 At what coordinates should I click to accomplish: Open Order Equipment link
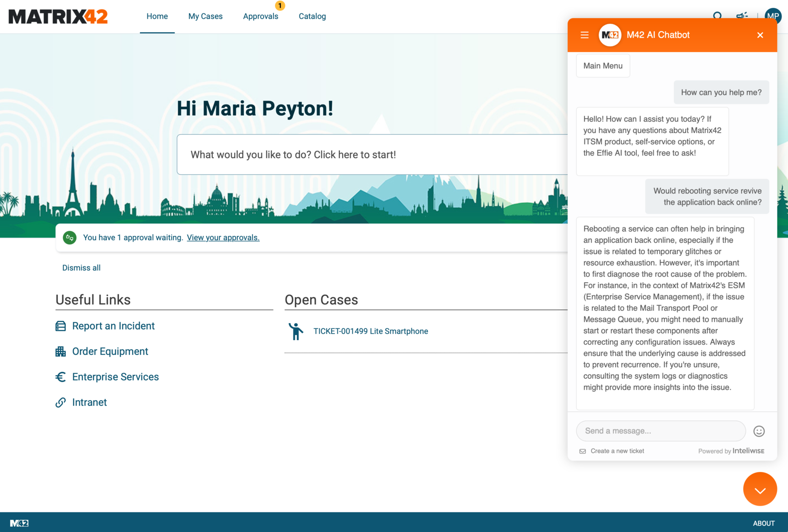tap(110, 351)
